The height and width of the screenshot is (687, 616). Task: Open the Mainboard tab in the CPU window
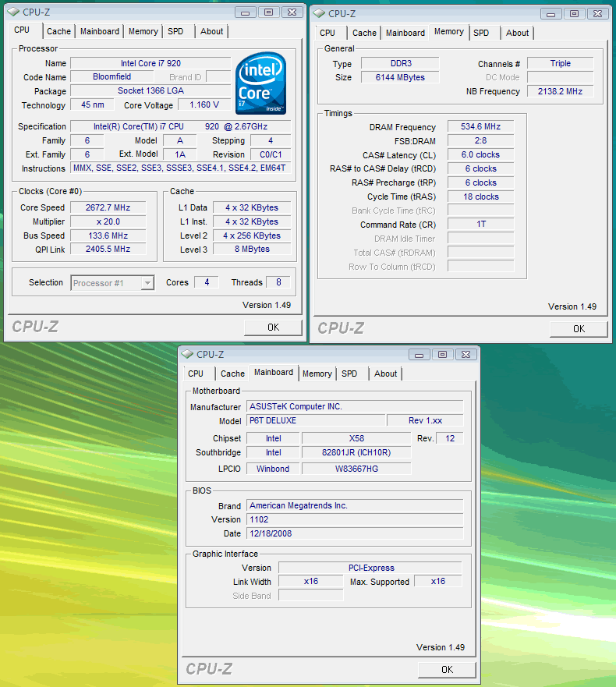[x=100, y=31]
